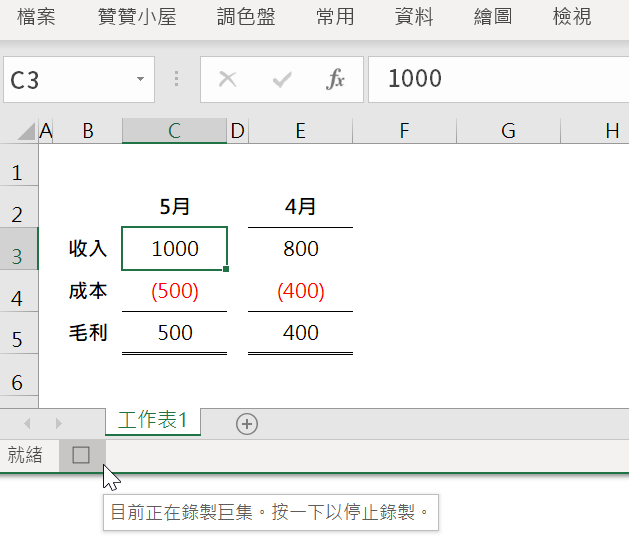Click the formula bar resize dots handle
629x542 pixels.
[177, 79]
